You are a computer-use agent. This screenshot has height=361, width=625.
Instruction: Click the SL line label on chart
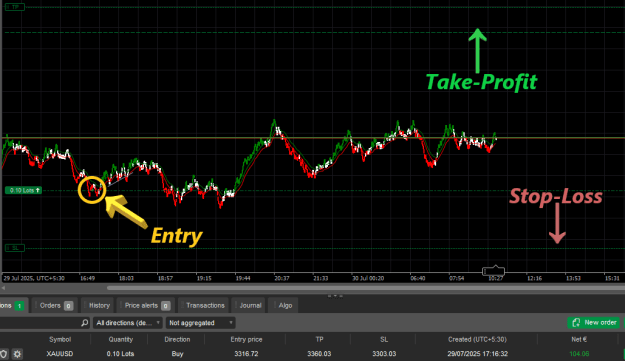point(15,248)
